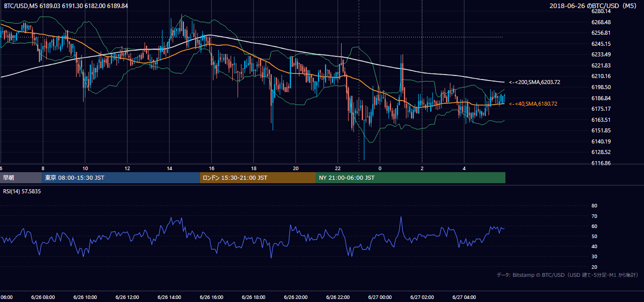Click the RSI(14) 57.5835 indicator label
Viewport: 644px width, 302px height.
click(x=22, y=191)
